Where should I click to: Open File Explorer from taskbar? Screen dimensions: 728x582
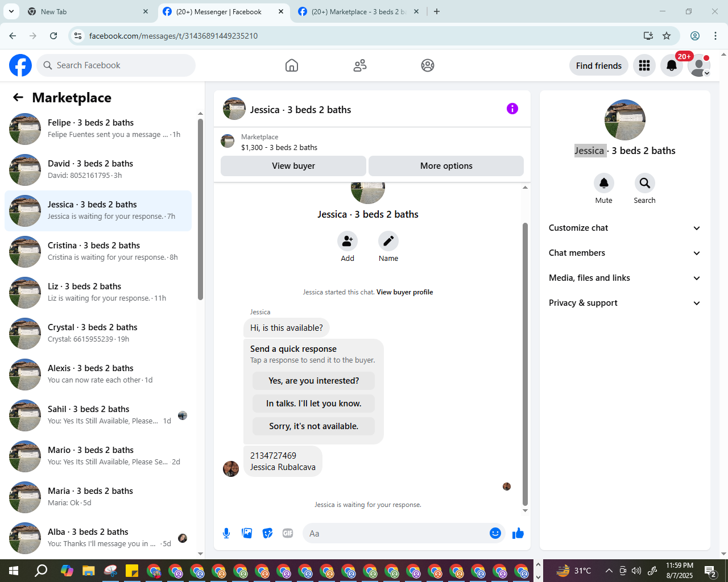click(88, 571)
